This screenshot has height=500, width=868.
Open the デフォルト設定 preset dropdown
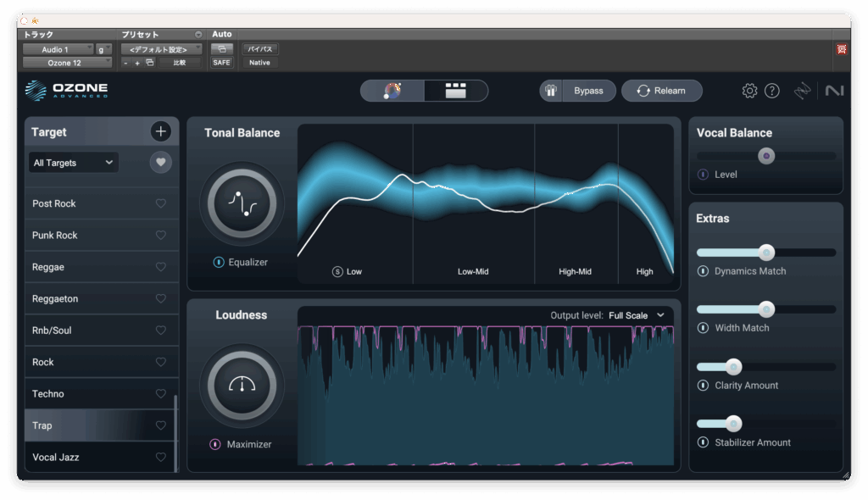point(161,50)
